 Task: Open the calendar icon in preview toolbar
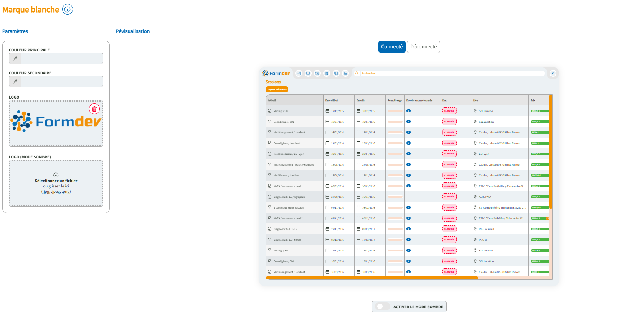click(299, 73)
